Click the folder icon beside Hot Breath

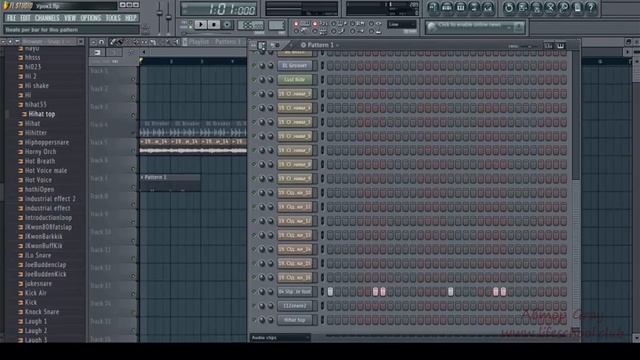click(x=20, y=161)
